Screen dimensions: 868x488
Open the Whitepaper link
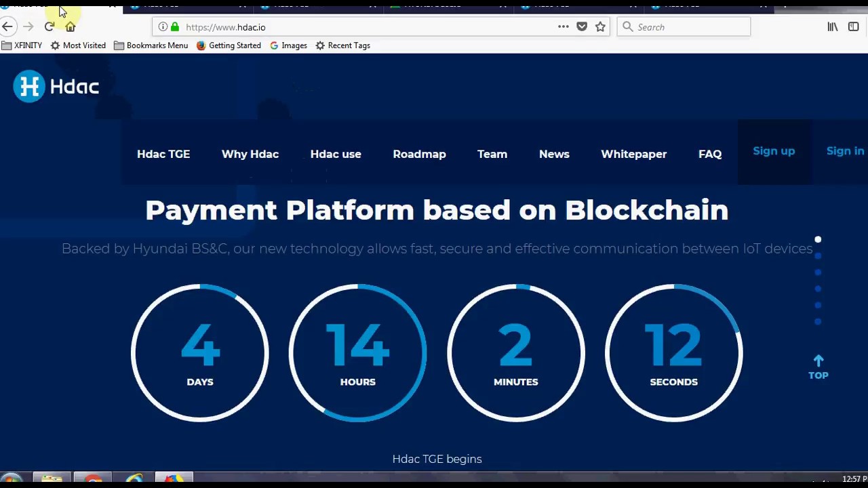click(634, 154)
